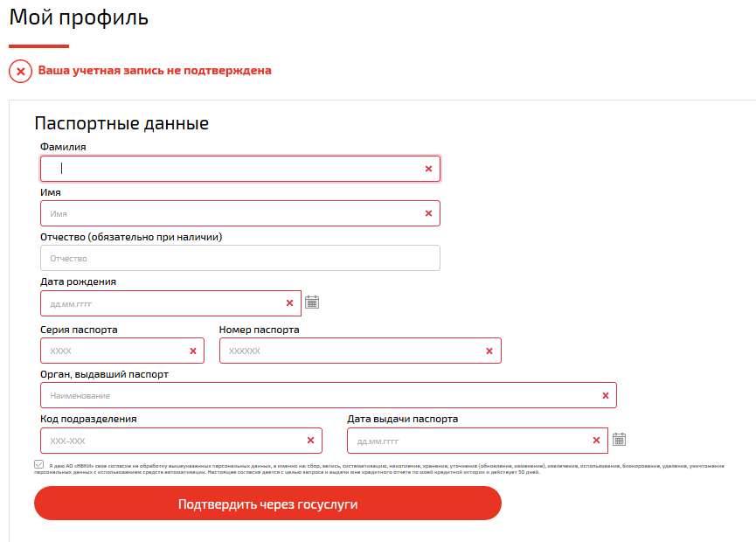This screenshot has width=756, height=542.
Task: Focus the Отчество input field
Action: pyautogui.click(x=240, y=258)
